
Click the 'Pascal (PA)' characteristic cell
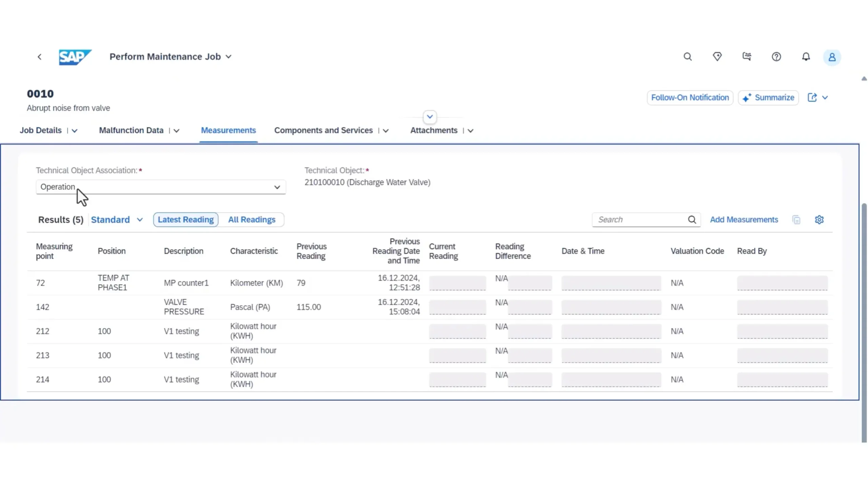(250, 307)
